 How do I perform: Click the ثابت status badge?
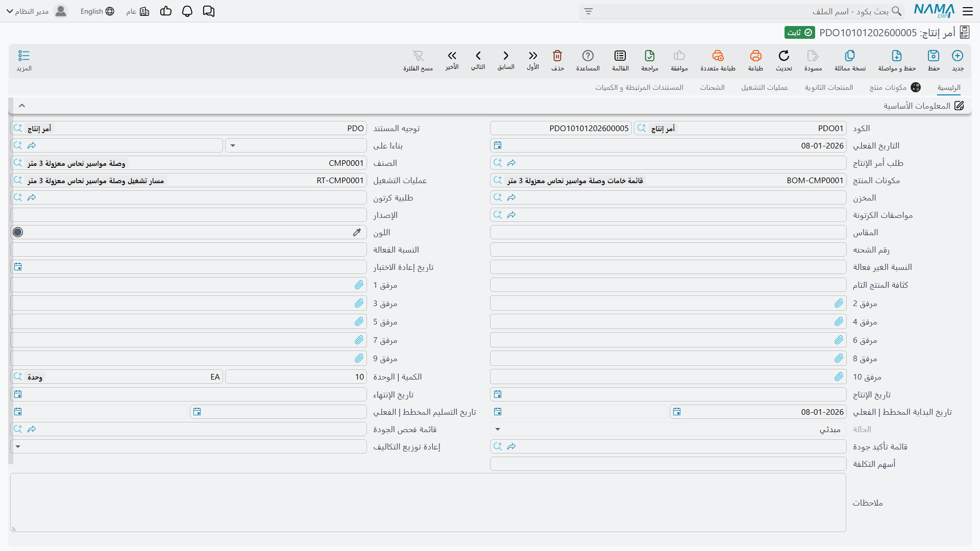(x=800, y=33)
